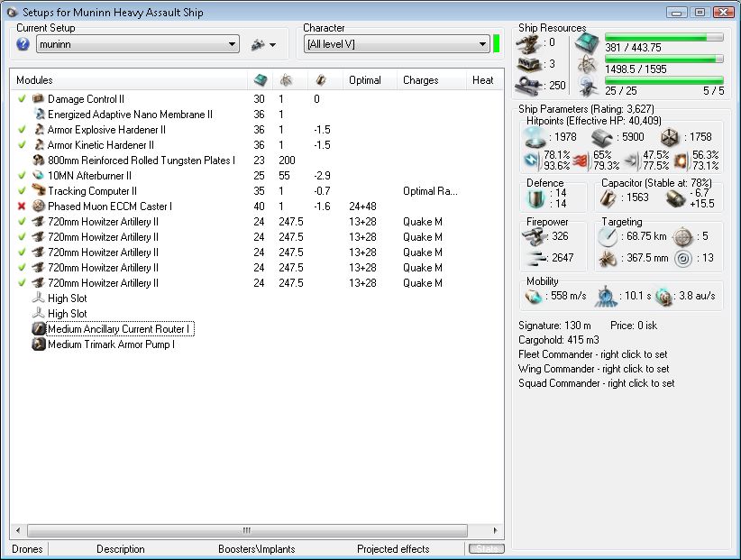
Task: Click the green skill status indicator bar
Action: pos(496,44)
